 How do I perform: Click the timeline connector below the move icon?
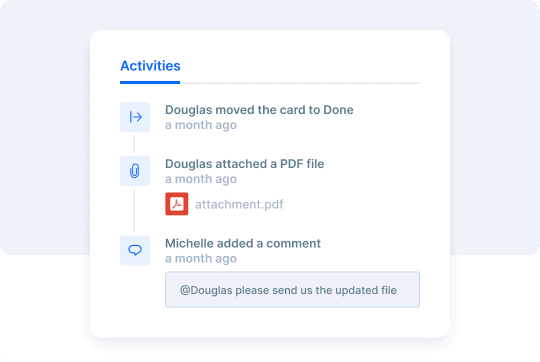134,144
